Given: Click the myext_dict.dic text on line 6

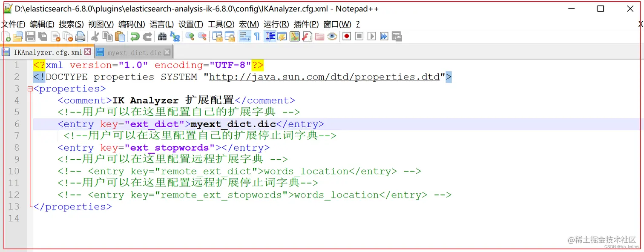Looking at the screenshot, I should (233, 124).
